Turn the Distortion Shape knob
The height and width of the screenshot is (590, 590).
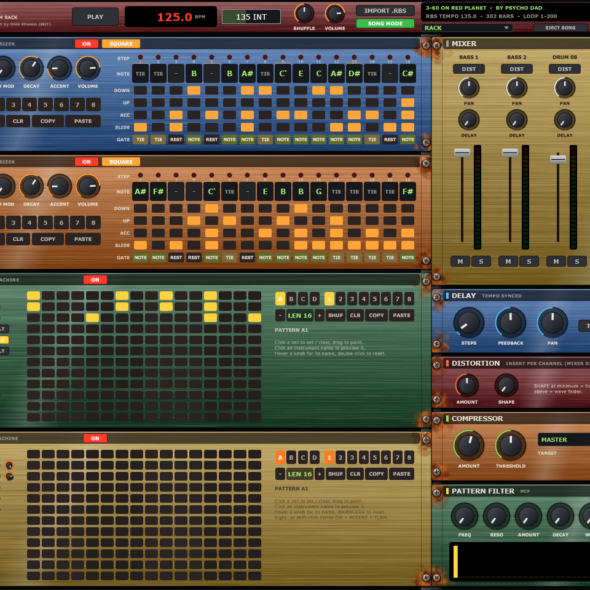coord(506,385)
